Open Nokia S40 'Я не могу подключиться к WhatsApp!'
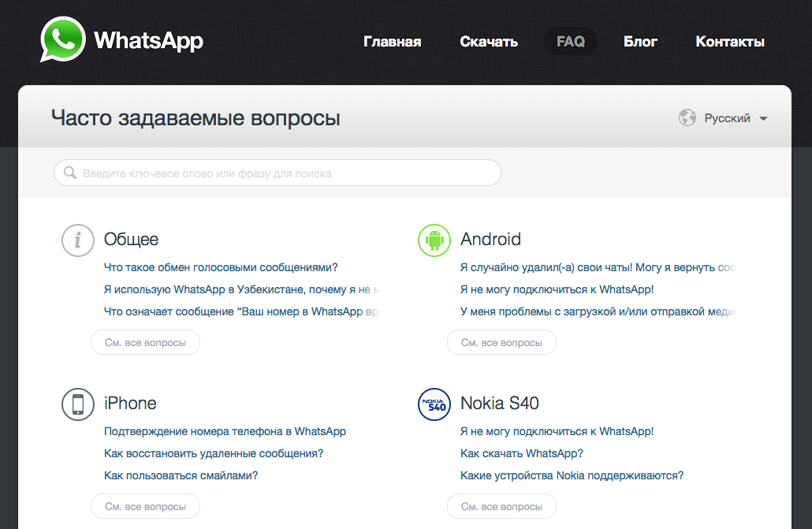 pos(557,431)
